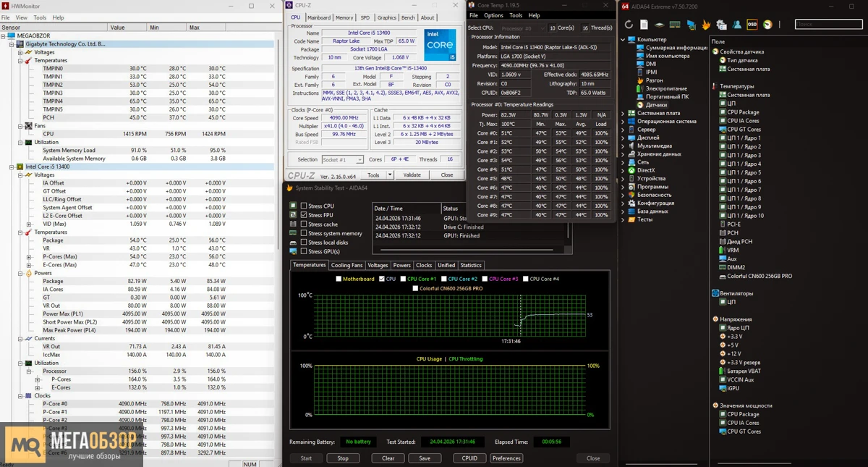Open the AIDA64 user profile toolbar icon
The height and width of the screenshot is (467, 868).
click(736, 25)
